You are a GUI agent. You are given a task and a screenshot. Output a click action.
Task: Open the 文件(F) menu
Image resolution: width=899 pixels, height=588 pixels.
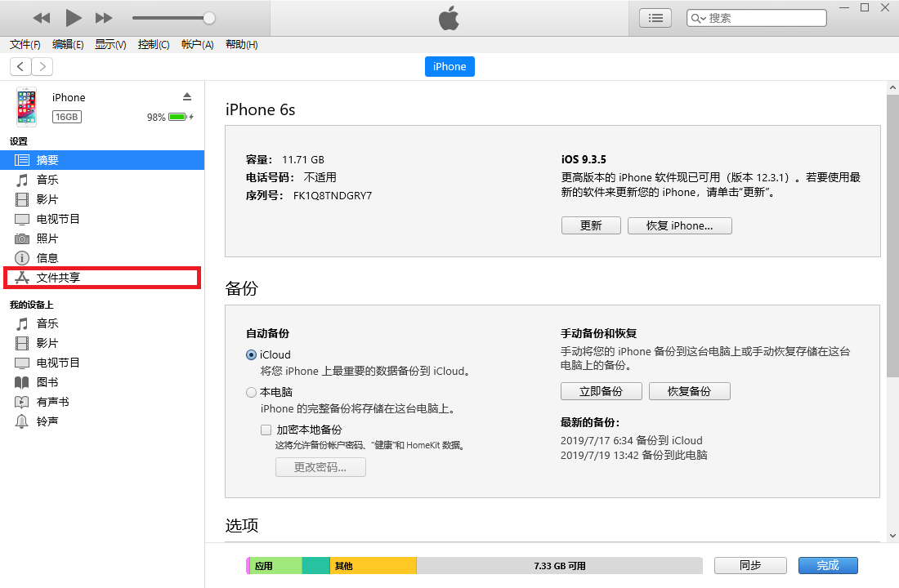tap(25, 45)
